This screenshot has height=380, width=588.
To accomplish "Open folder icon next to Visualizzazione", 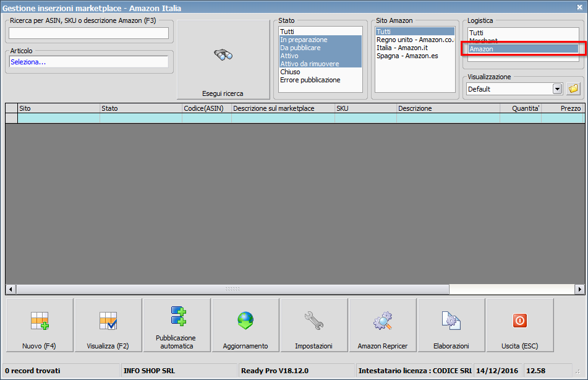I will [x=573, y=89].
